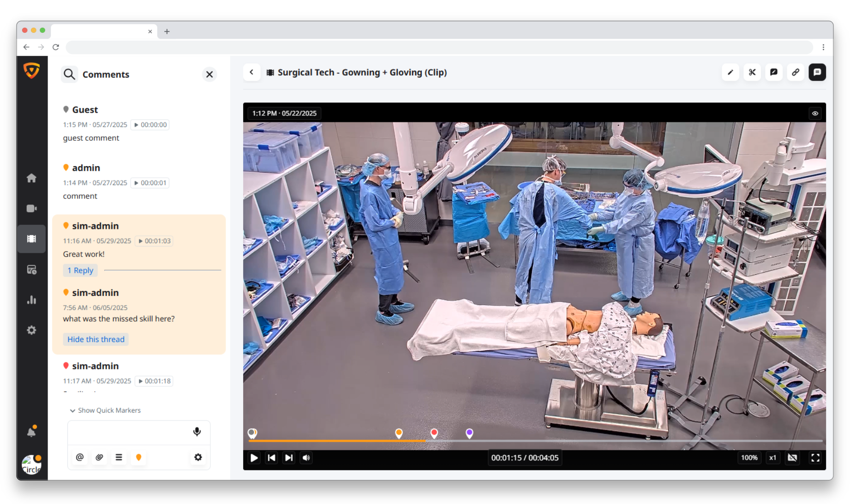
Task: Mute the video volume
Action: click(x=306, y=458)
